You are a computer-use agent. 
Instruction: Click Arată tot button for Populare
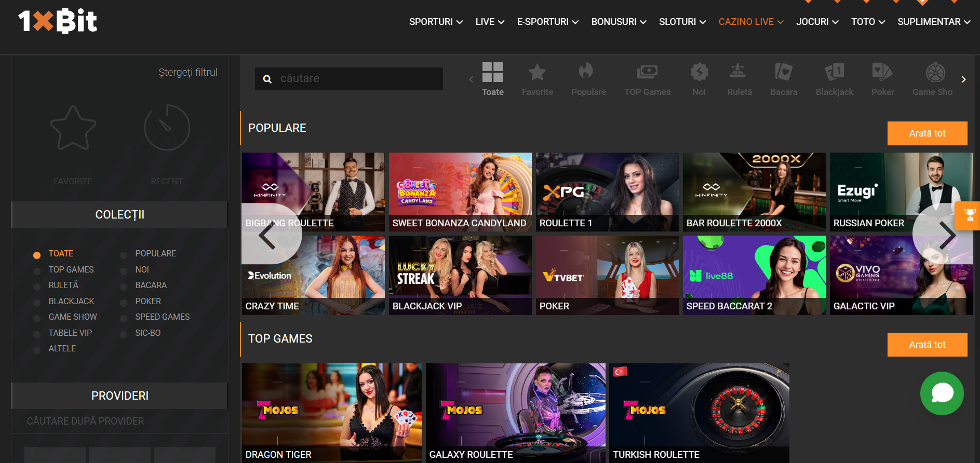pyautogui.click(x=927, y=133)
